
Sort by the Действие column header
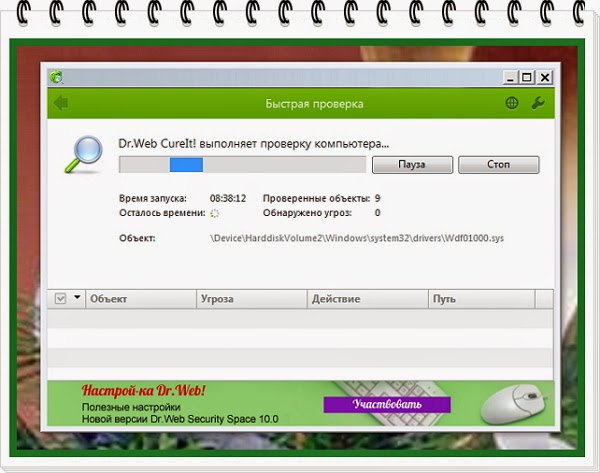[x=368, y=299]
